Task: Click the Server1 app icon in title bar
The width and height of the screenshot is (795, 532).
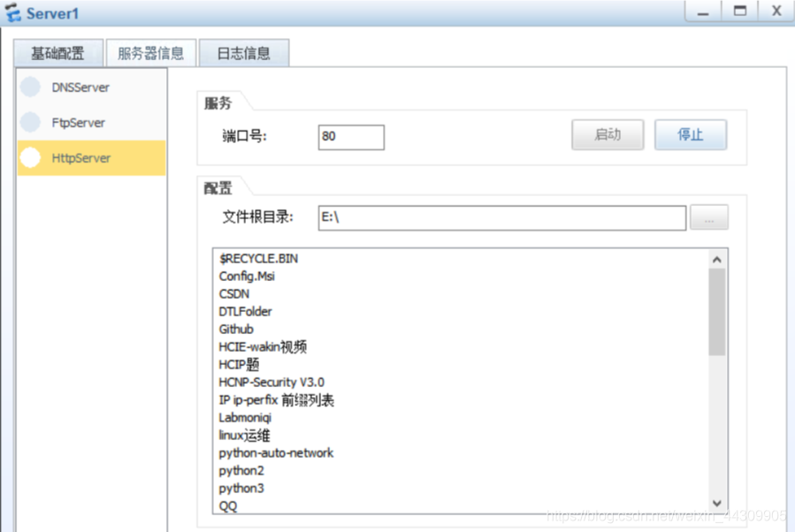Action: coord(12,12)
